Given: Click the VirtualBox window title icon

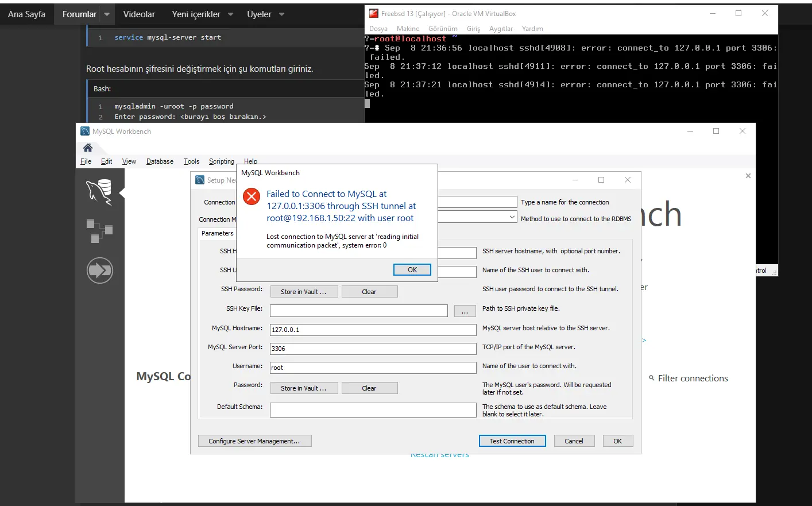Looking at the screenshot, I should (373, 13).
